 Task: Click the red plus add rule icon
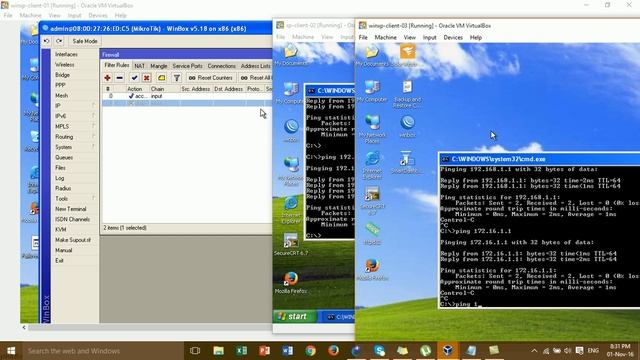coord(107,78)
